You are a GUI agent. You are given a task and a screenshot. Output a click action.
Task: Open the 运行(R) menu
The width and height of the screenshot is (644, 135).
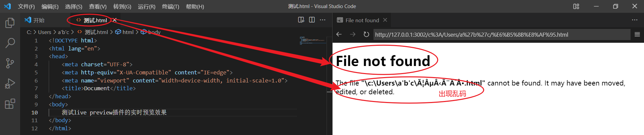(147, 6)
